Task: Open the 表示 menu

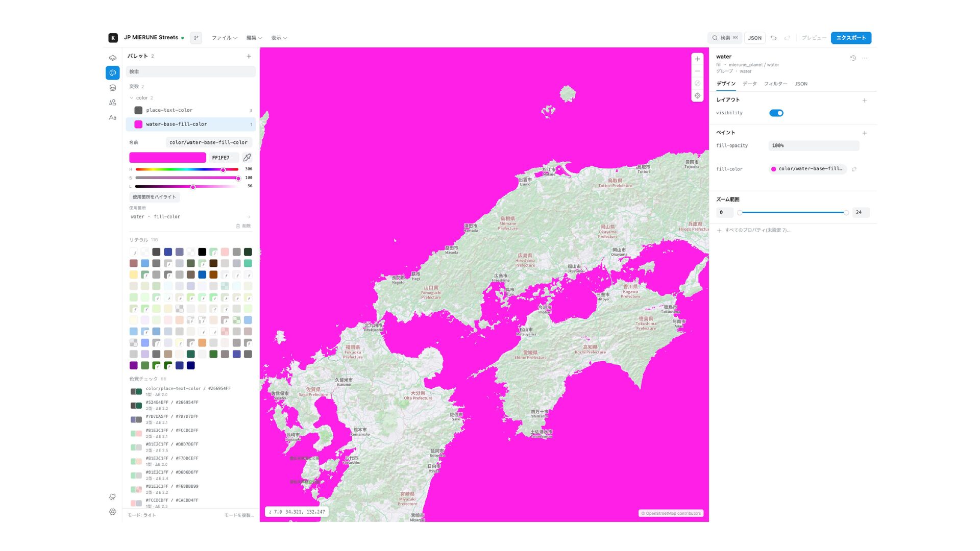Action: (279, 38)
